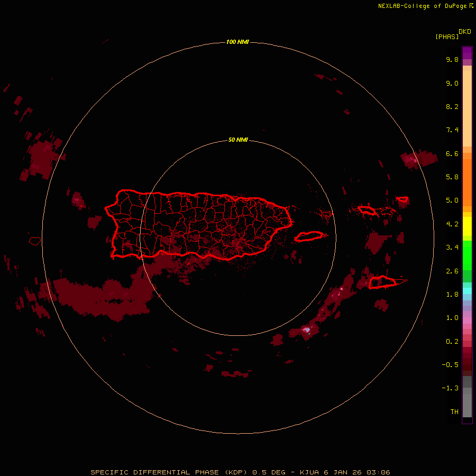Click the yellow colorbar segment
The width and height of the screenshot is (476, 476).
[x=467, y=226]
